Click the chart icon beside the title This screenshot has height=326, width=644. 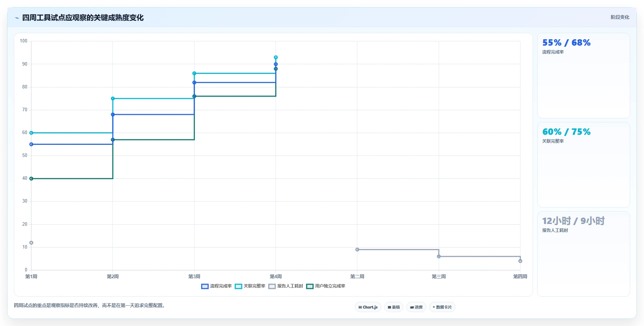(x=17, y=18)
